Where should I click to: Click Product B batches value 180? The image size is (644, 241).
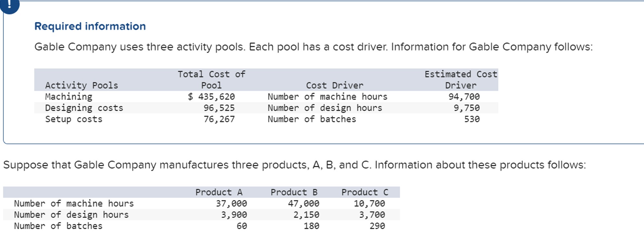click(312, 226)
